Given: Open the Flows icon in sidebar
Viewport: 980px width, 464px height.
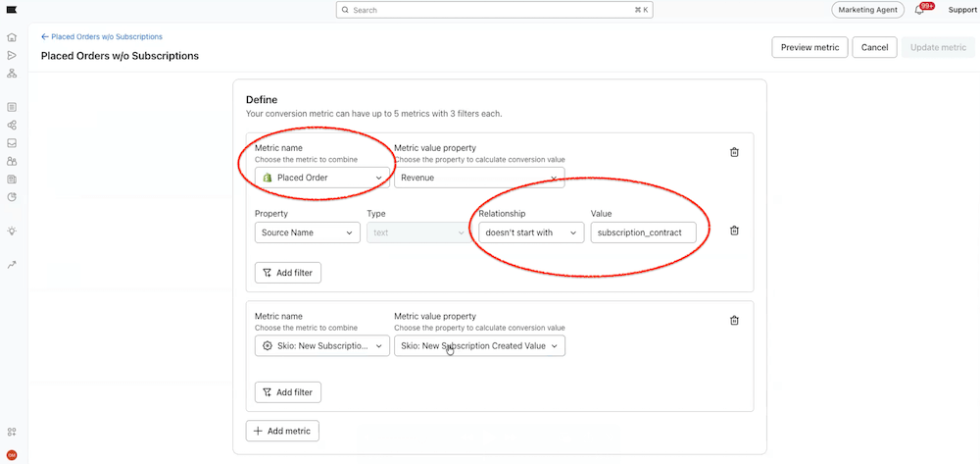Looking at the screenshot, I should pyautogui.click(x=12, y=74).
